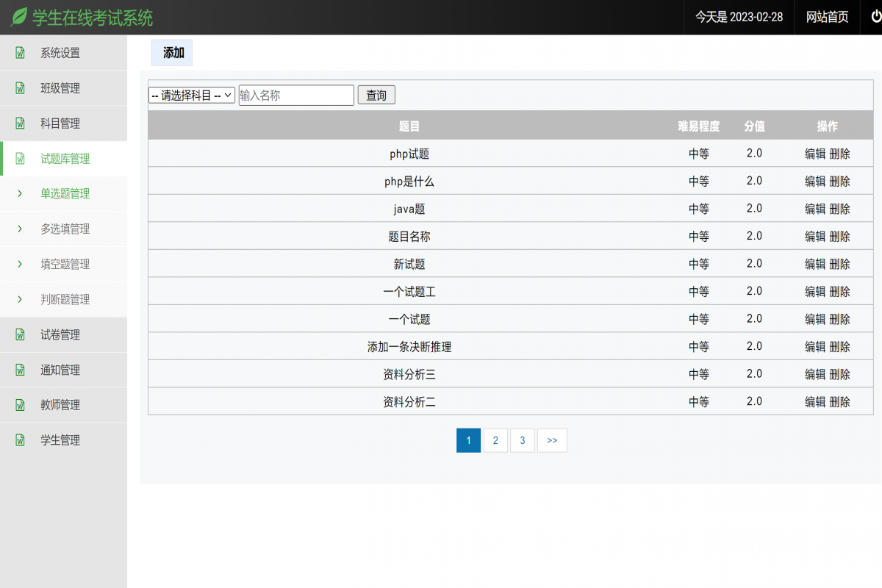
Task: Go to page 2 of results
Action: [x=495, y=440]
